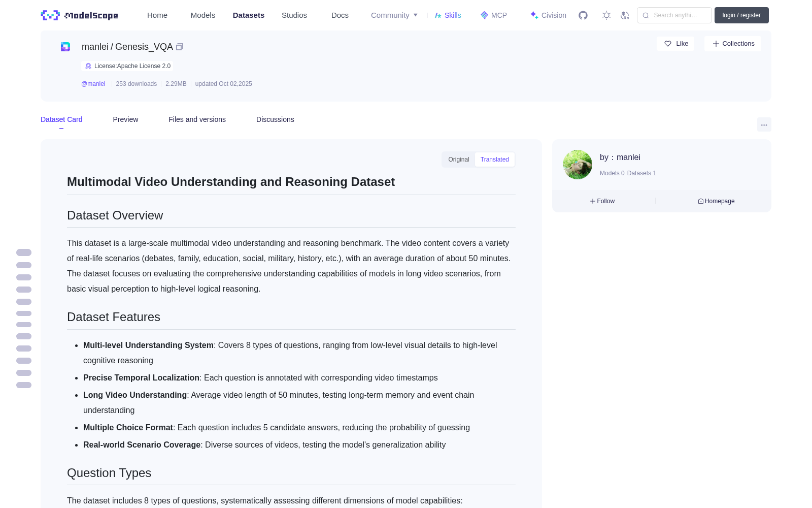Viewport: 812px width, 508px height.
Task: Open the Studios menu item
Action: pyautogui.click(x=294, y=15)
